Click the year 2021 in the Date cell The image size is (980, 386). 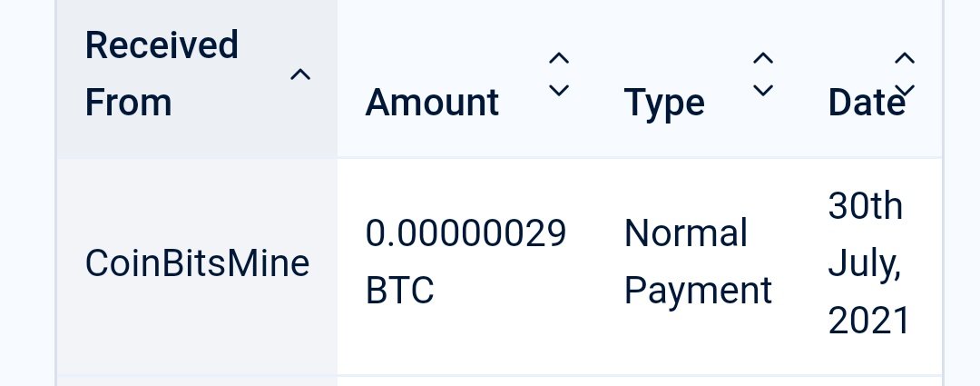(868, 321)
